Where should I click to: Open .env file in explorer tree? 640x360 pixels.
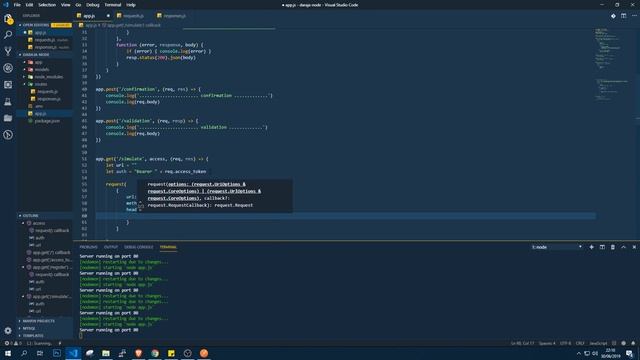[x=39, y=106]
